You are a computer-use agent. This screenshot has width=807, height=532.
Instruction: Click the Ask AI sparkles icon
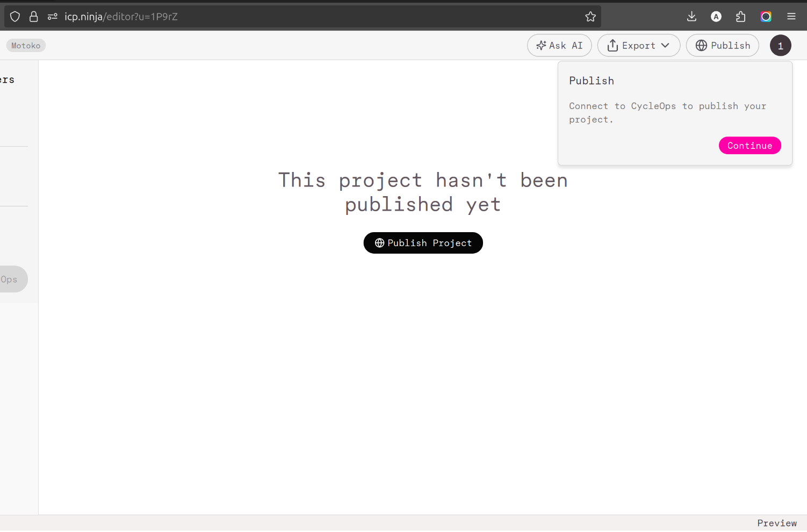(541, 45)
